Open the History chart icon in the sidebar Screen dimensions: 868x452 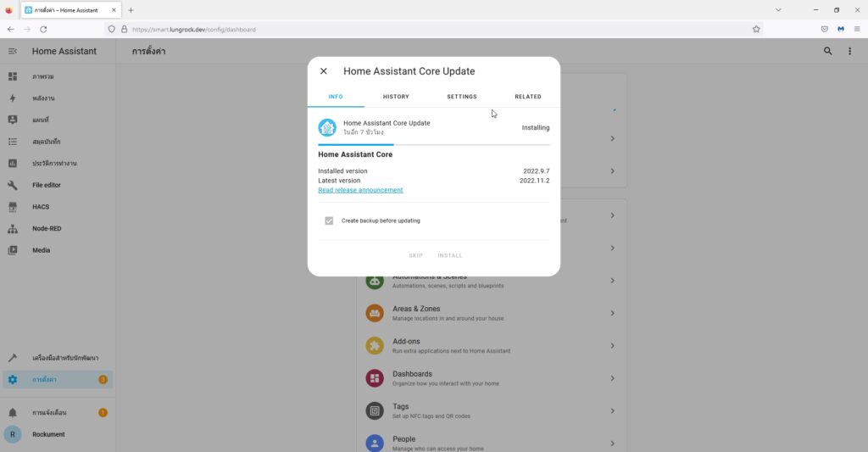click(x=12, y=164)
